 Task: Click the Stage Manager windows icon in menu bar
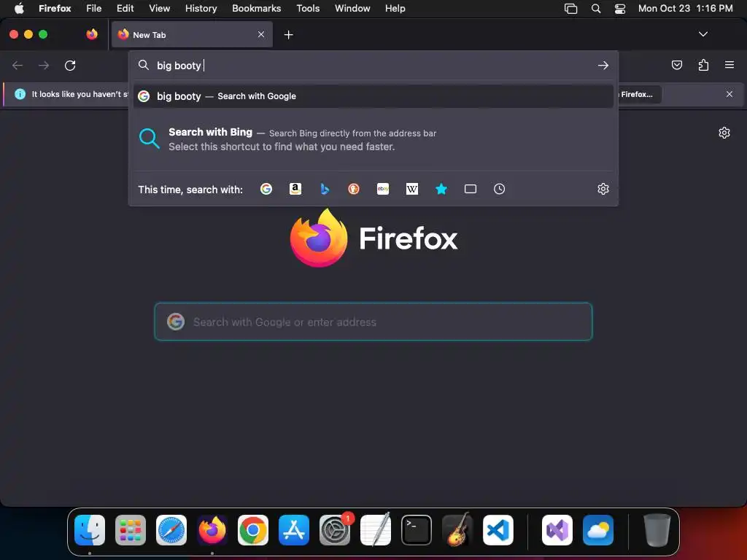(570, 9)
